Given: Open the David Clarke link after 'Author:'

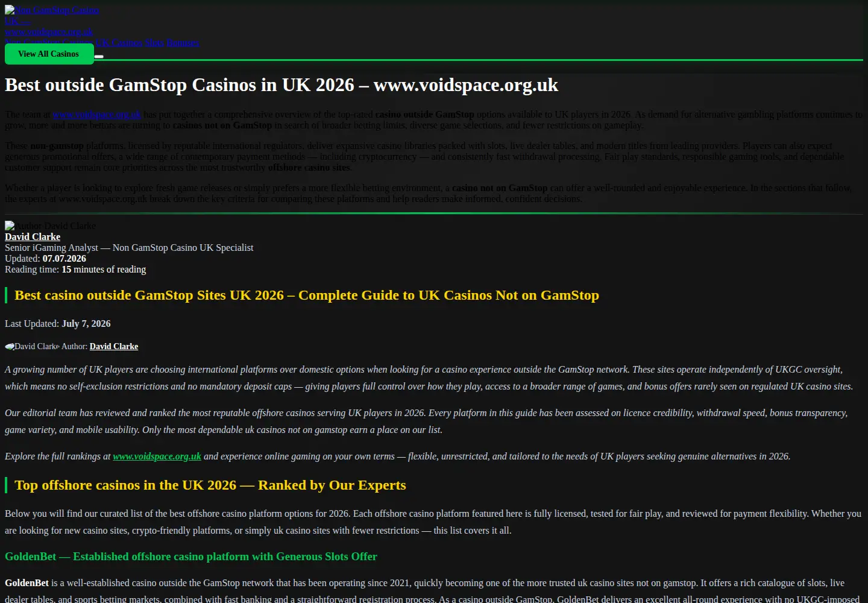Looking at the screenshot, I should coord(114,347).
